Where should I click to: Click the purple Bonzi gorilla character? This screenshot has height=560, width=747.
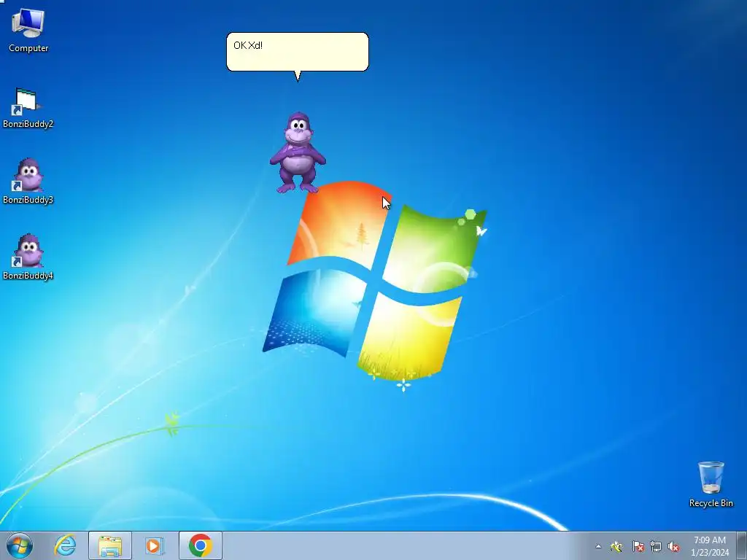click(x=298, y=153)
